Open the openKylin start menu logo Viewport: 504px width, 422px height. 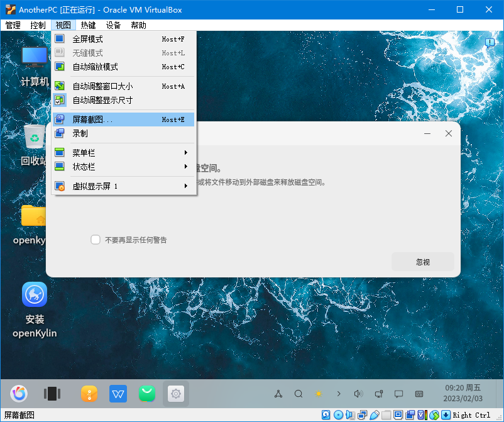tap(19, 393)
